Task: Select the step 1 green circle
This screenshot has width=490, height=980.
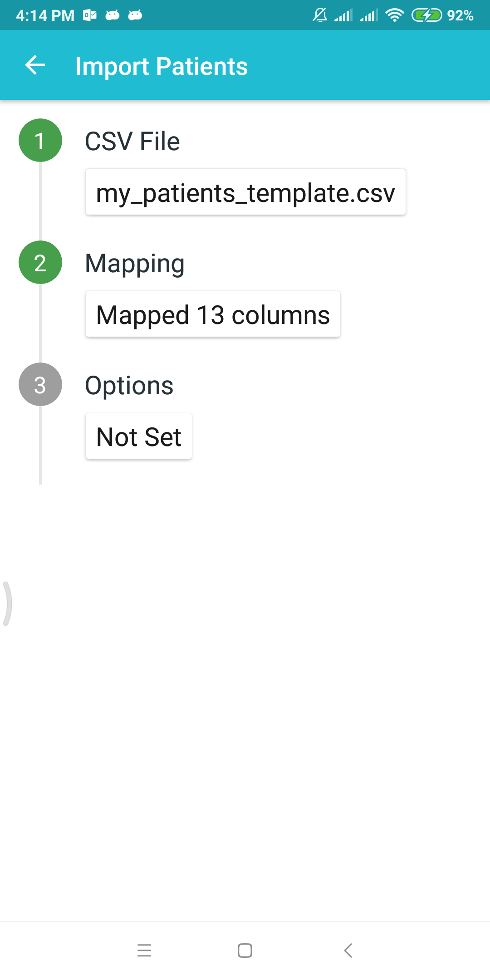Action: pos(40,140)
